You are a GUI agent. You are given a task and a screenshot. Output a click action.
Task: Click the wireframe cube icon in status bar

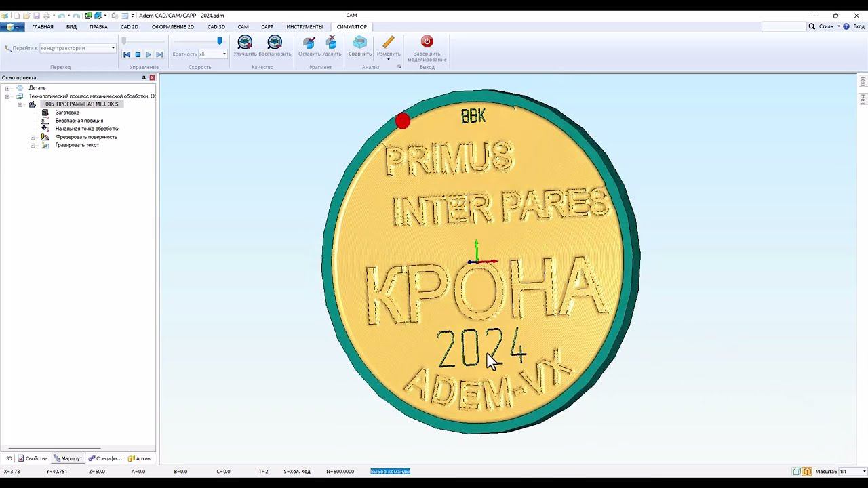[x=797, y=472]
